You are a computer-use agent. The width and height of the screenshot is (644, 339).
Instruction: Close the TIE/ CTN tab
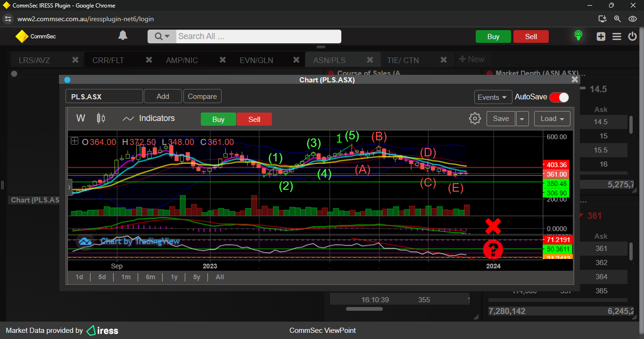(x=444, y=60)
